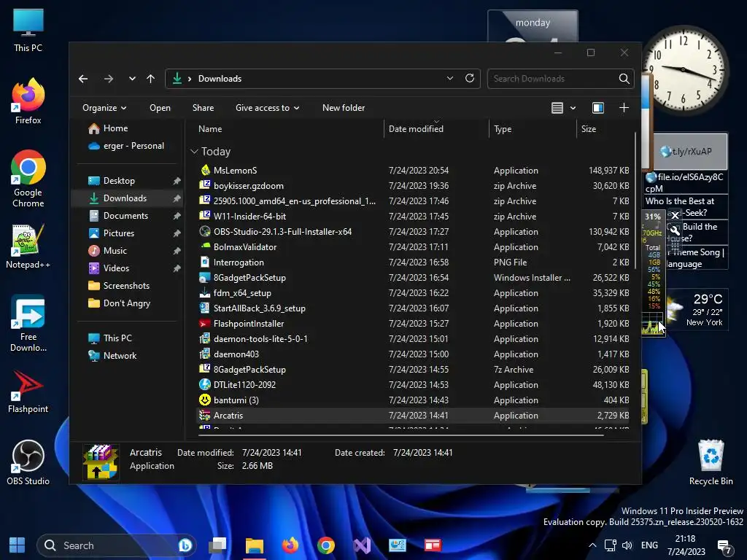This screenshot has width=747, height=560.
Task: Select BolmaxValidator file icon
Action: [x=205, y=246]
